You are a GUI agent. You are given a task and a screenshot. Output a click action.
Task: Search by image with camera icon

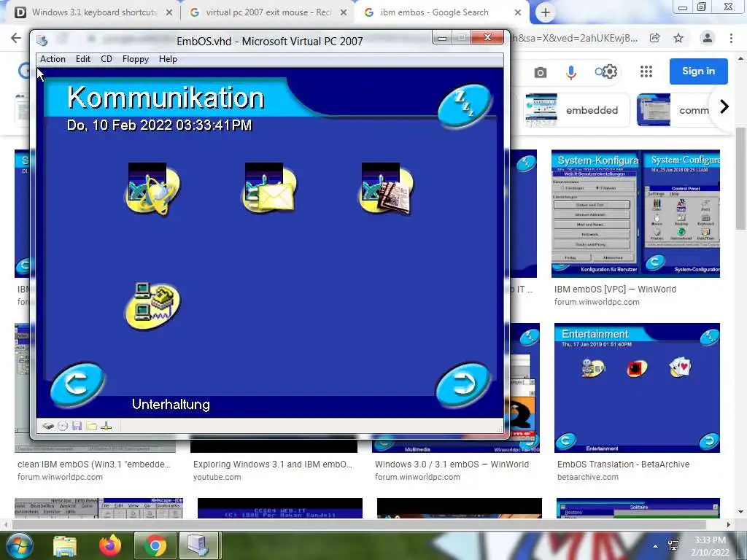point(541,72)
